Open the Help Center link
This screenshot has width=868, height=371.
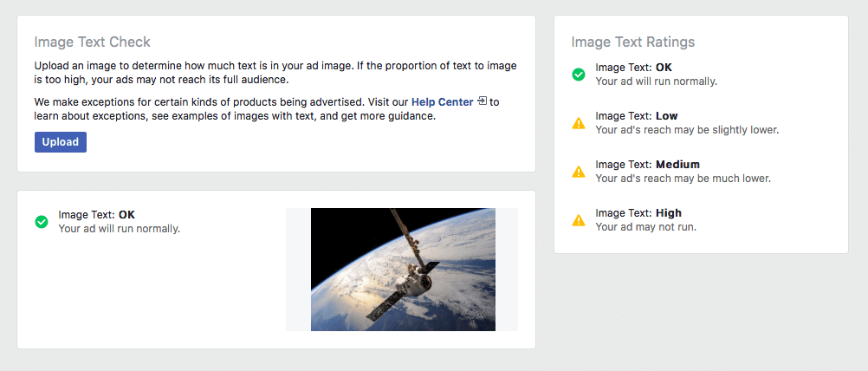(442, 102)
